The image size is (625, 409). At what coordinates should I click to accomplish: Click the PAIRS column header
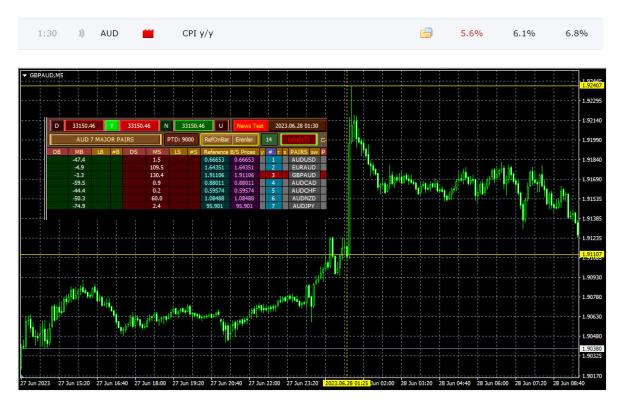pos(299,152)
